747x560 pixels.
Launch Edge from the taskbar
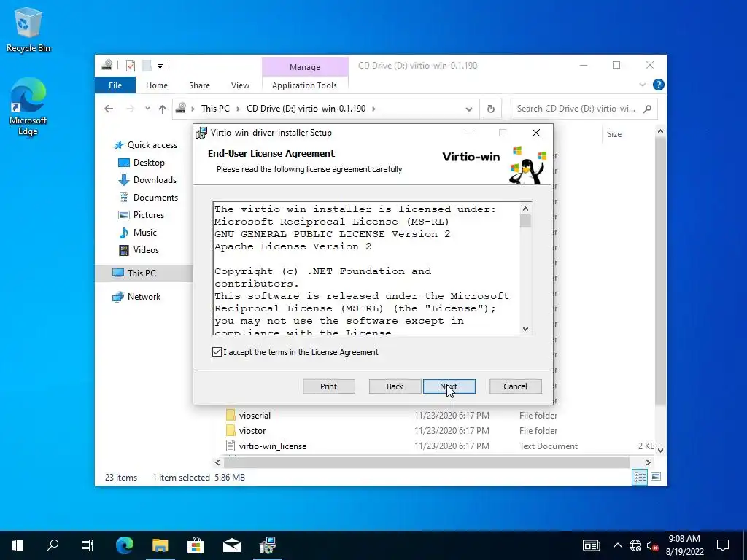pyautogui.click(x=125, y=545)
